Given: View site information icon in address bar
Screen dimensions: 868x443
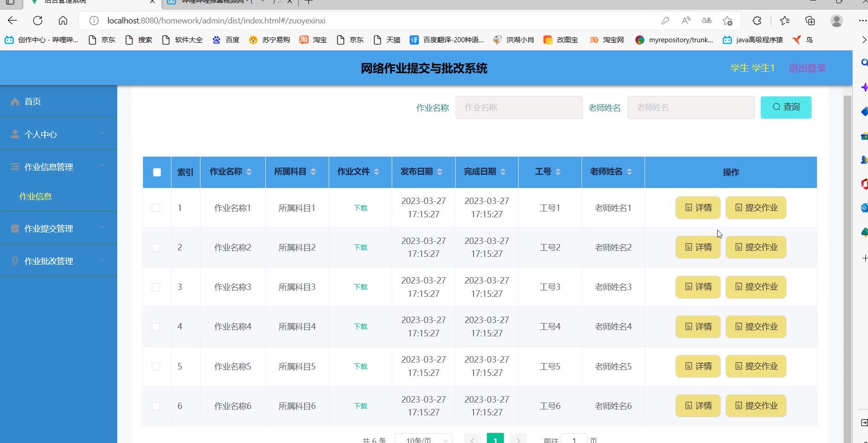Looking at the screenshot, I should tap(94, 21).
